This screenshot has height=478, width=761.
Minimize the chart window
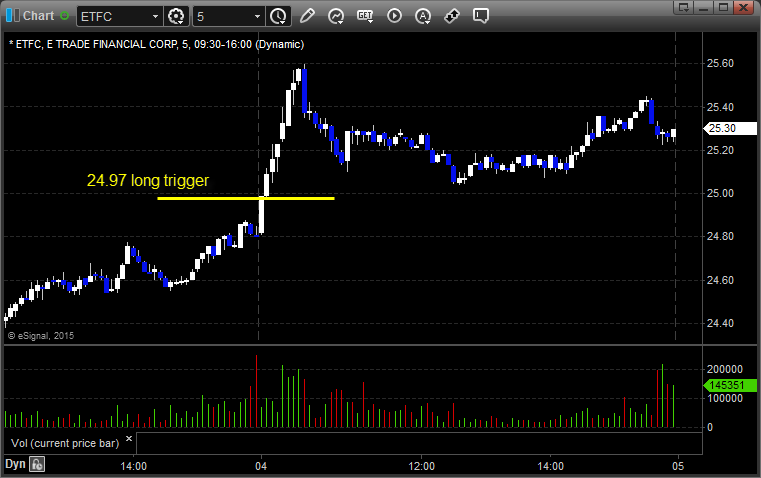click(x=704, y=7)
